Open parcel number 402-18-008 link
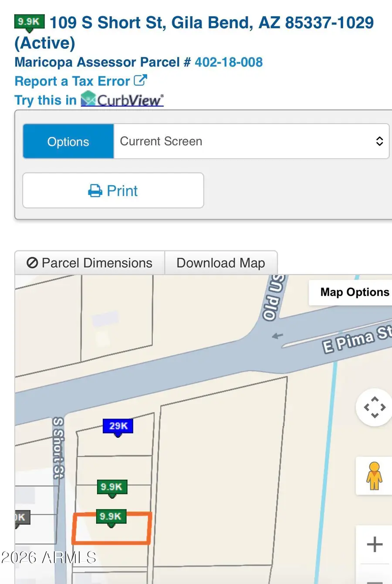This screenshot has height=584, width=392. click(229, 62)
